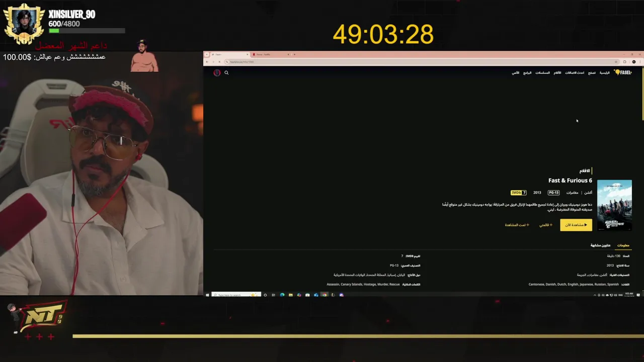Click the PG-13 rating badge

pos(553,193)
